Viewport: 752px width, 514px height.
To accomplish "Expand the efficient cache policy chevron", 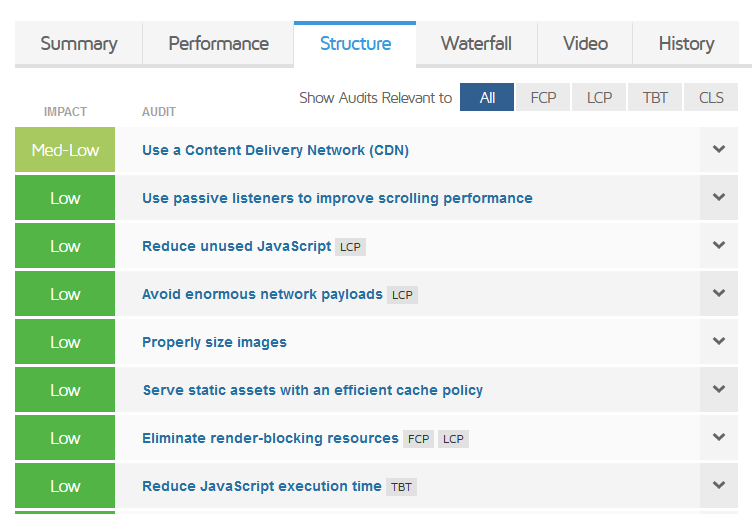I will 718,389.
